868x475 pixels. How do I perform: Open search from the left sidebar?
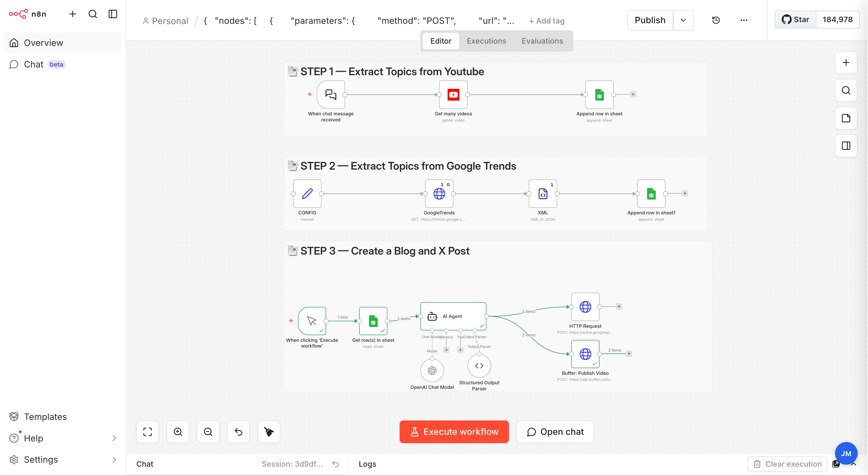93,14
